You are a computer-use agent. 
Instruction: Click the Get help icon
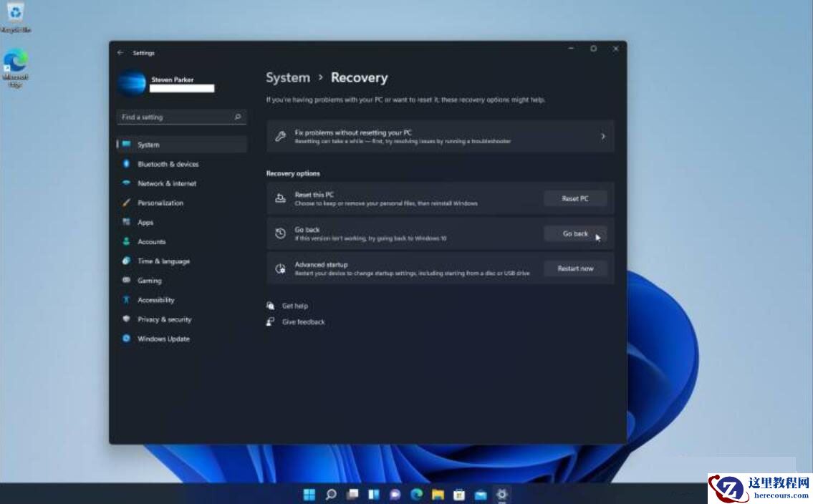(271, 306)
